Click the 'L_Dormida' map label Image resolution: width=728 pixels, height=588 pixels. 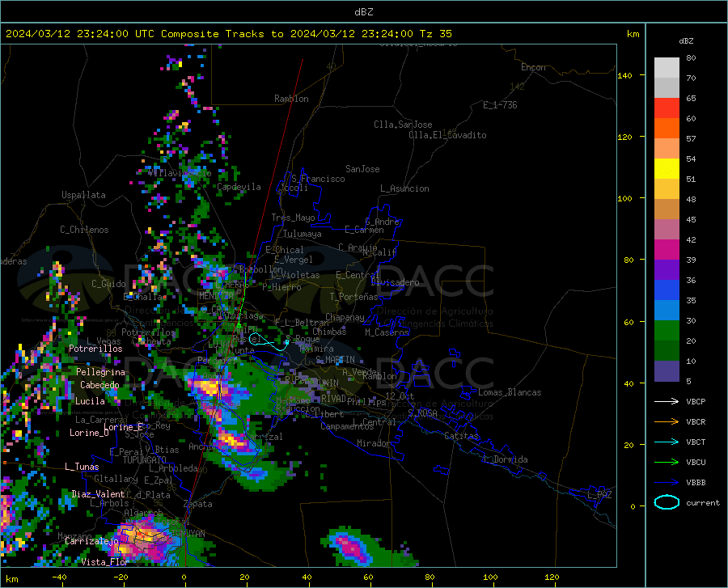[505, 459]
